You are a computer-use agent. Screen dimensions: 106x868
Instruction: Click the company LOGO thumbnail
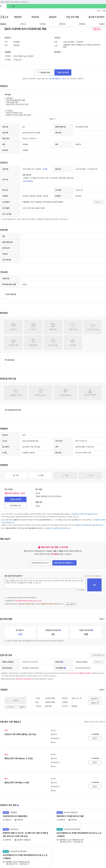point(15,700)
